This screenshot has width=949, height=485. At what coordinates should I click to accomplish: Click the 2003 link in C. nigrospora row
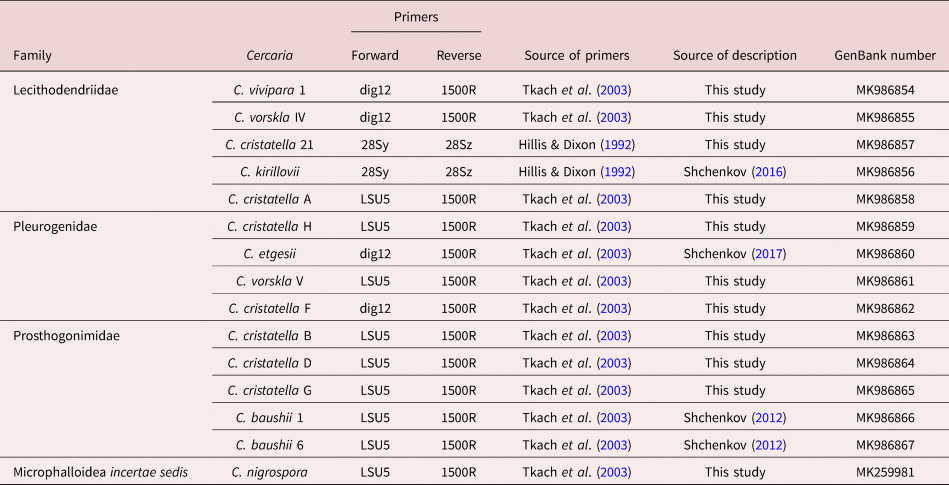614,471
